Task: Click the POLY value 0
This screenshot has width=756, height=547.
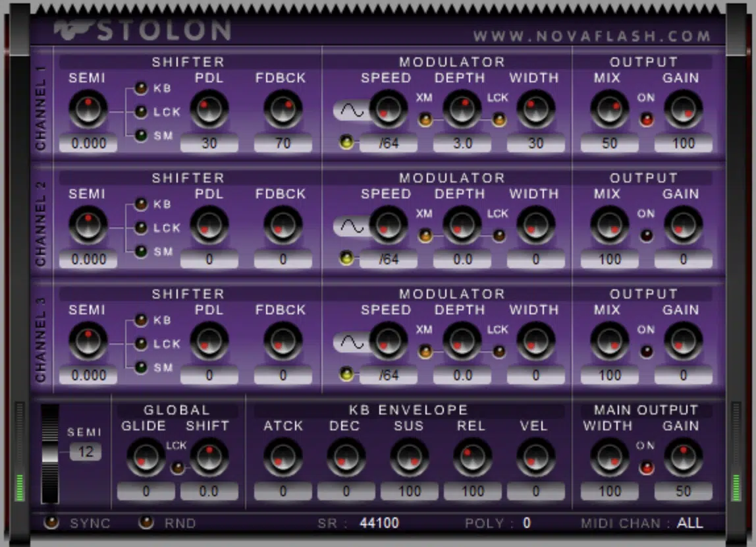Action: point(527,523)
